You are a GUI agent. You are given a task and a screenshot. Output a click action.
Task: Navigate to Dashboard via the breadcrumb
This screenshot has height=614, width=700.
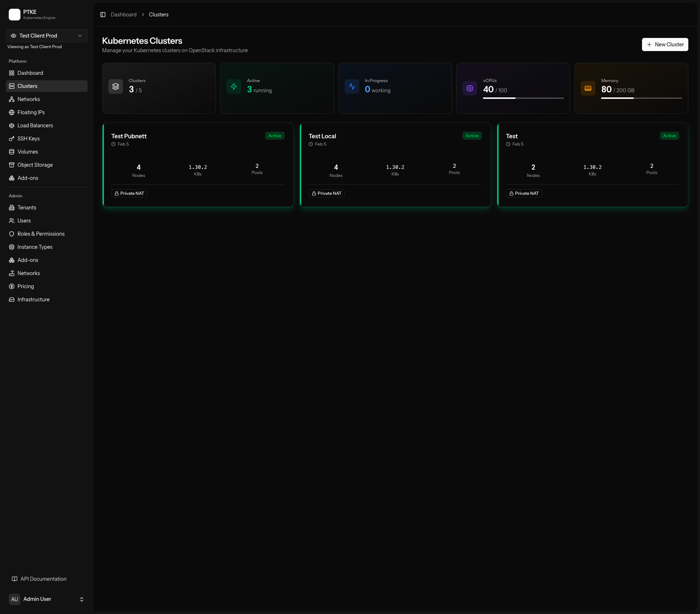tap(123, 15)
